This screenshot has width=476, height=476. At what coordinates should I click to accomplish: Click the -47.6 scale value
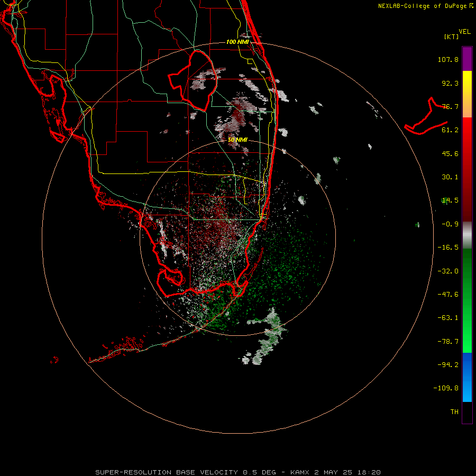click(x=448, y=295)
